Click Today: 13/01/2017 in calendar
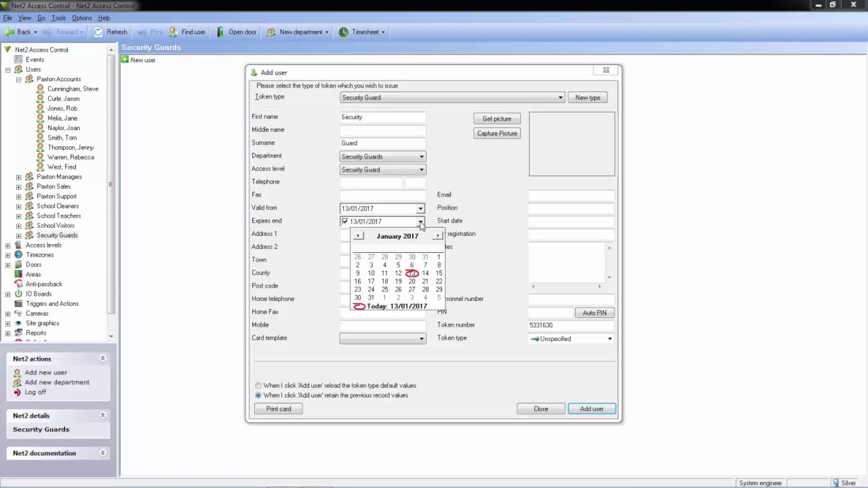 click(397, 306)
